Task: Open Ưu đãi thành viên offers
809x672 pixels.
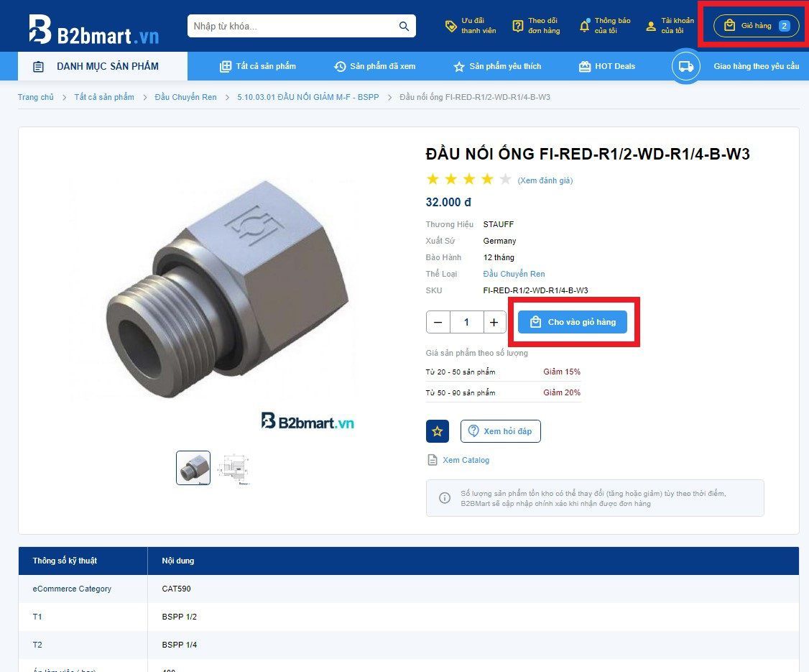Action: (x=470, y=26)
